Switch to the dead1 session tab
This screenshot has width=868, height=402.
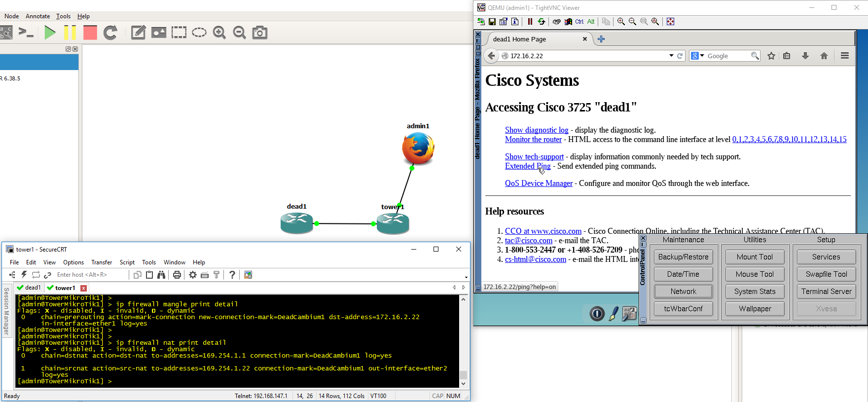29,288
